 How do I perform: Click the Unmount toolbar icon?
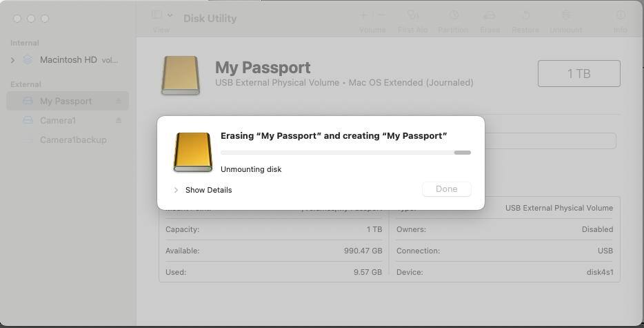[566, 15]
